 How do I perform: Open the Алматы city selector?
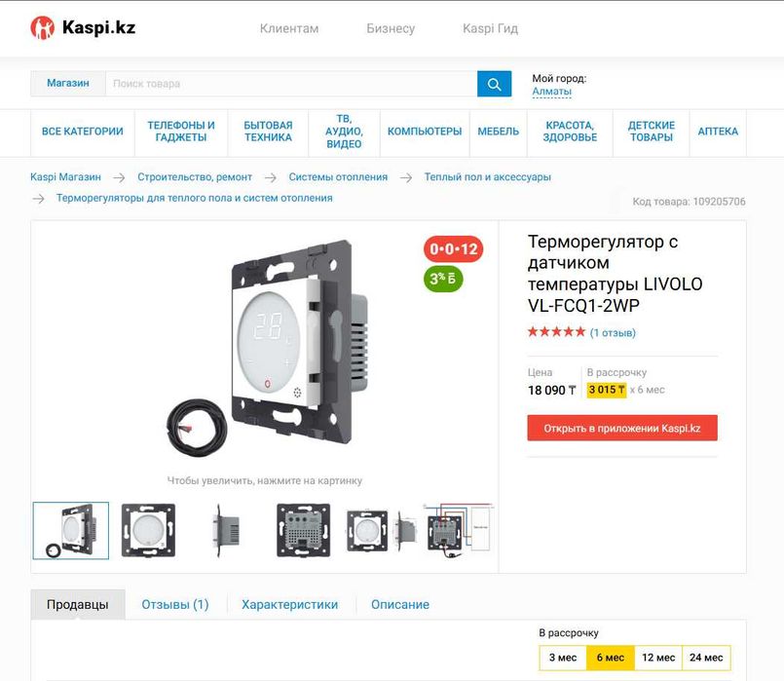pos(551,92)
